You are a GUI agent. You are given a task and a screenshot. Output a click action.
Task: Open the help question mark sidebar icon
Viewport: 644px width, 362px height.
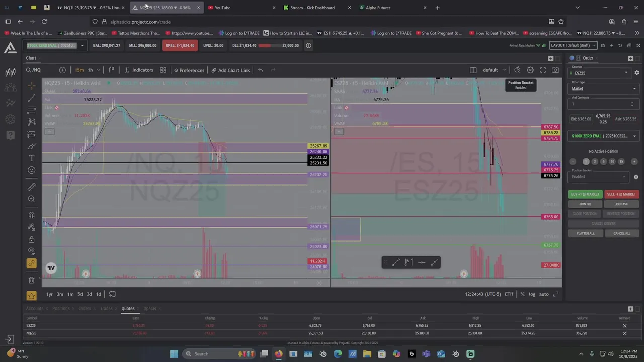pyautogui.click(x=10, y=135)
